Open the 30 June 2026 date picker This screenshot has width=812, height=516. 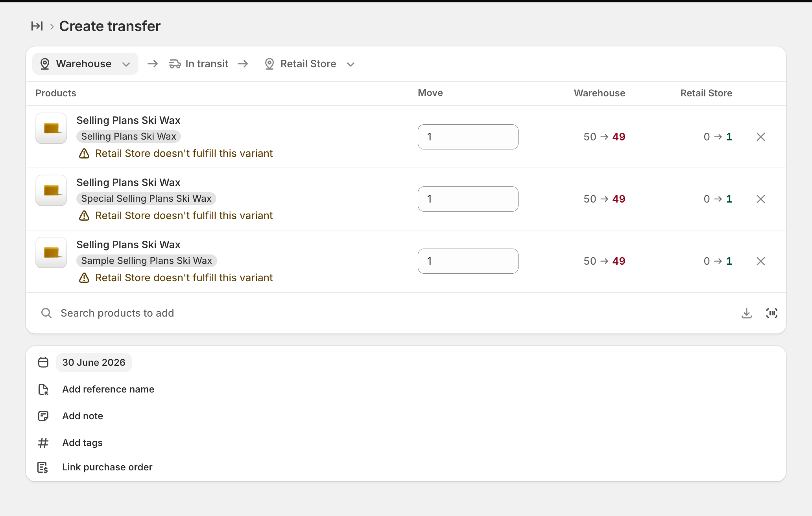click(94, 363)
